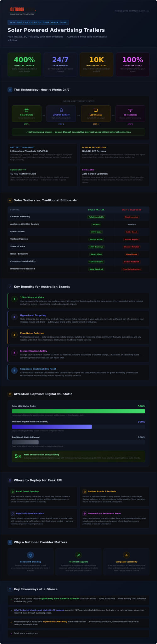
Task: Click the 5G / Satellite wifi icon
Action: point(130,110)
